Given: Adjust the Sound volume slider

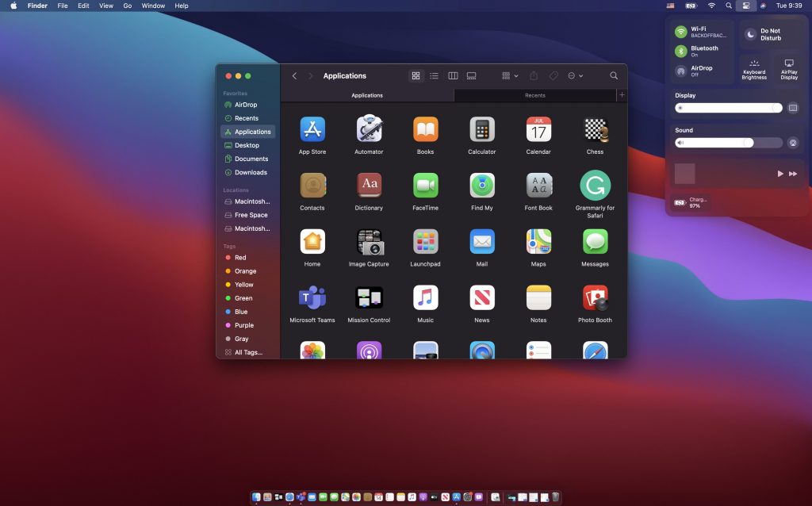Looking at the screenshot, I should (x=729, y=143).
